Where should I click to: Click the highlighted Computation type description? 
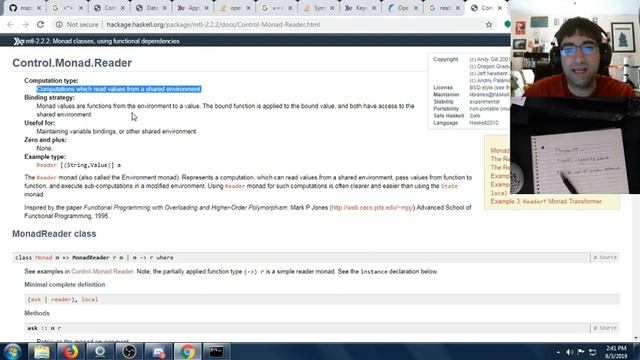119,89
